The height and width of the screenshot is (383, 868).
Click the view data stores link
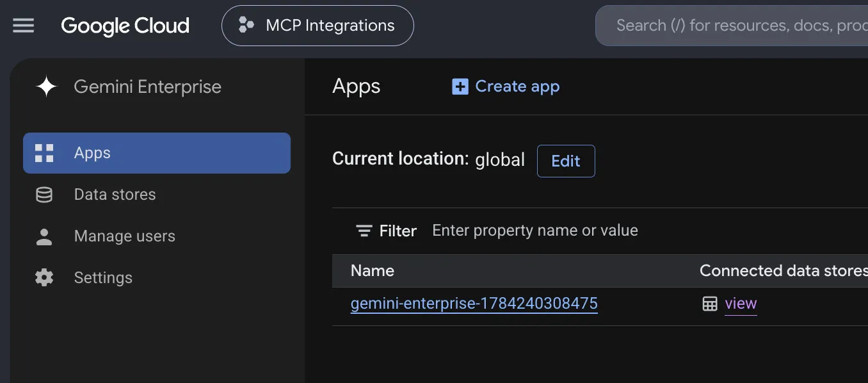[x=741, y=304]
